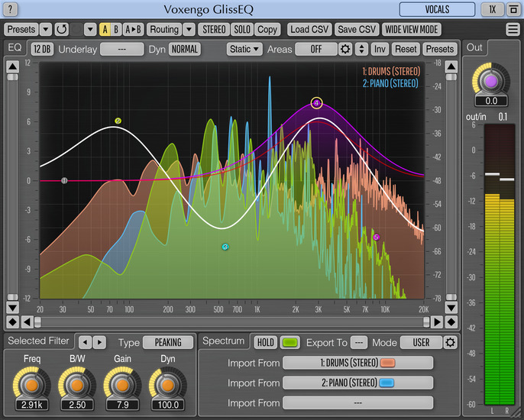Screen dimensions: 524x420
Task: Toggle Areas OFF setting
Action: point(316,49)
